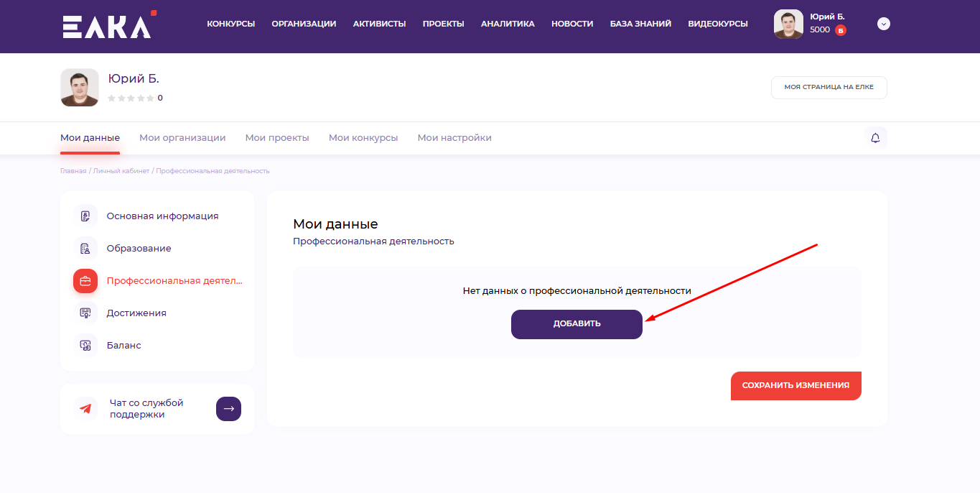The image size is (980, 493).
Task: Open КОНКУРСЫ in top navigation
Action: [x=230, y=24]
